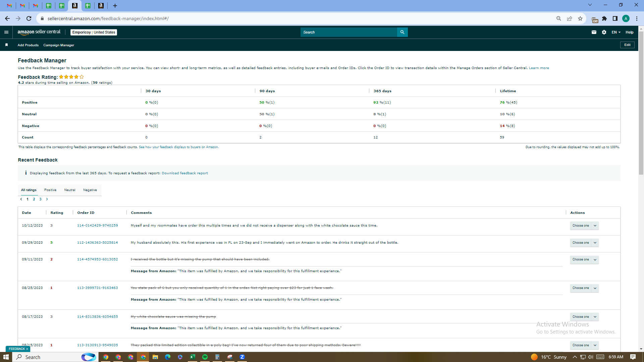
Task: Bookmark this page with the star icon
Action: click(580, 18)
